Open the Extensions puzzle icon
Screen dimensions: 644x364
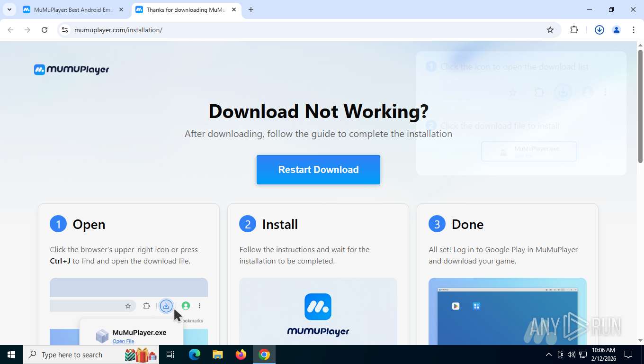click(x=574, y=30)
